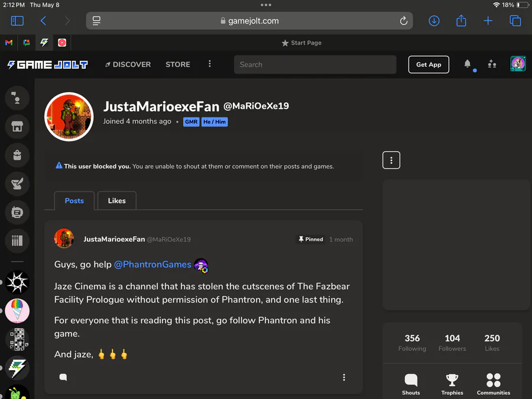532x399 pixels.
Task: Select the Posts tab
Action: click(74, 200)
